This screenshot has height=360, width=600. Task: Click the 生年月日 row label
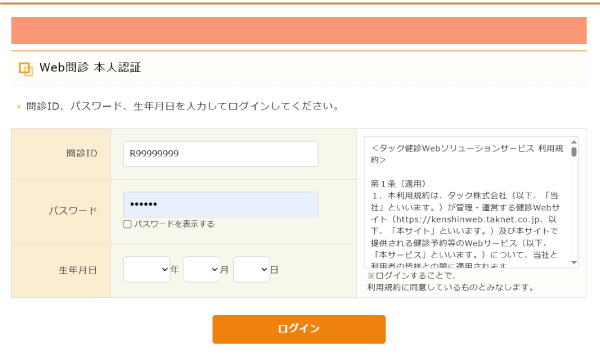point(78,270)
